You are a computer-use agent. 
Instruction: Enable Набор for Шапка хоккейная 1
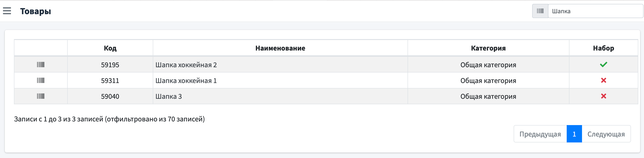click(x=604, y=80)
